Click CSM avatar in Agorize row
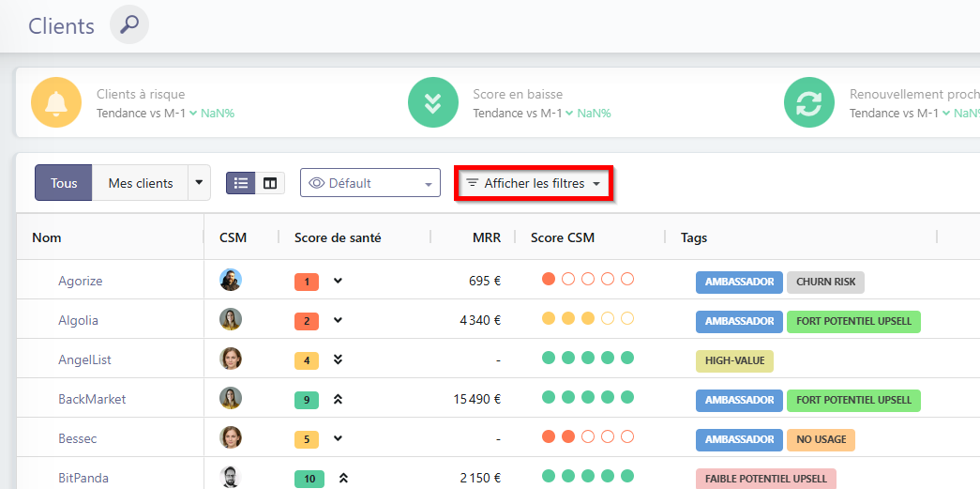 click(231, 280)
